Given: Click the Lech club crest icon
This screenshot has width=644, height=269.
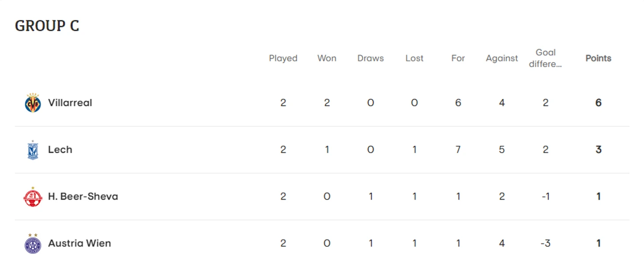Looking at the screenshot, I should 33,150.
